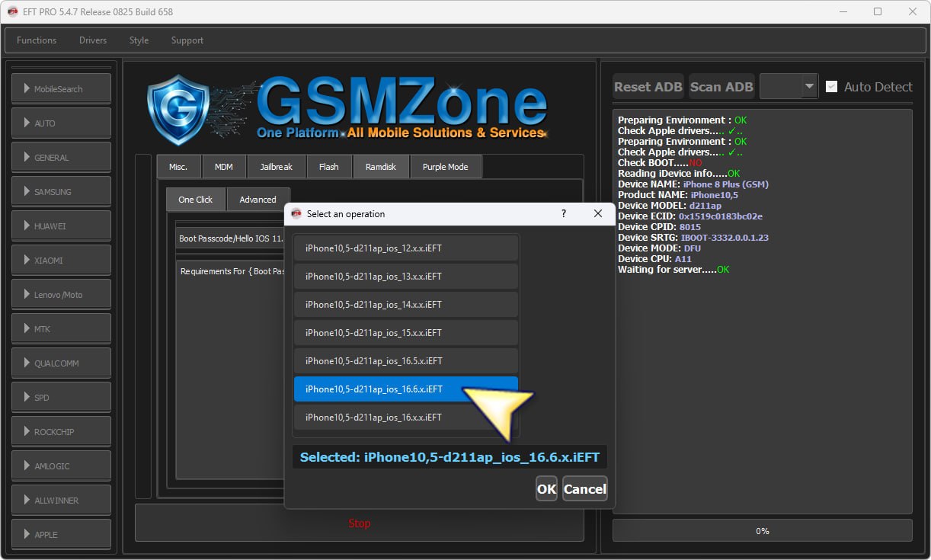Expand the QUALCOMM sidebar category
Image resolution: width=931 pixels, height=560 pixels.
[61, 363]
